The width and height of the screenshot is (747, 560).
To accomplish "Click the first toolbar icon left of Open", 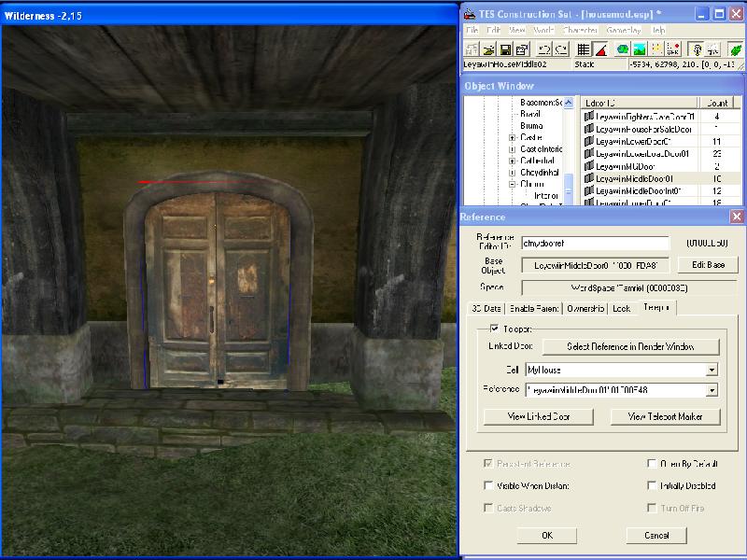I will point(472,49).
